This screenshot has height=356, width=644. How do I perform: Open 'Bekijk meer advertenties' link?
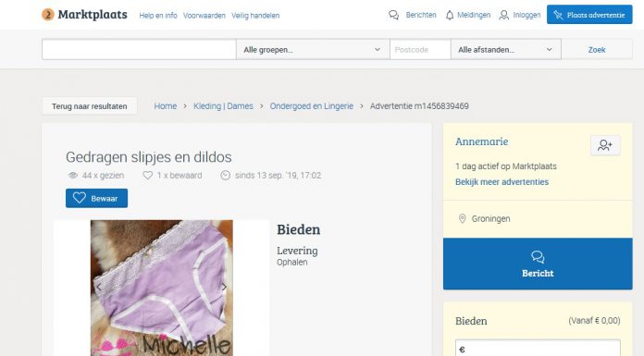(502, 182)
